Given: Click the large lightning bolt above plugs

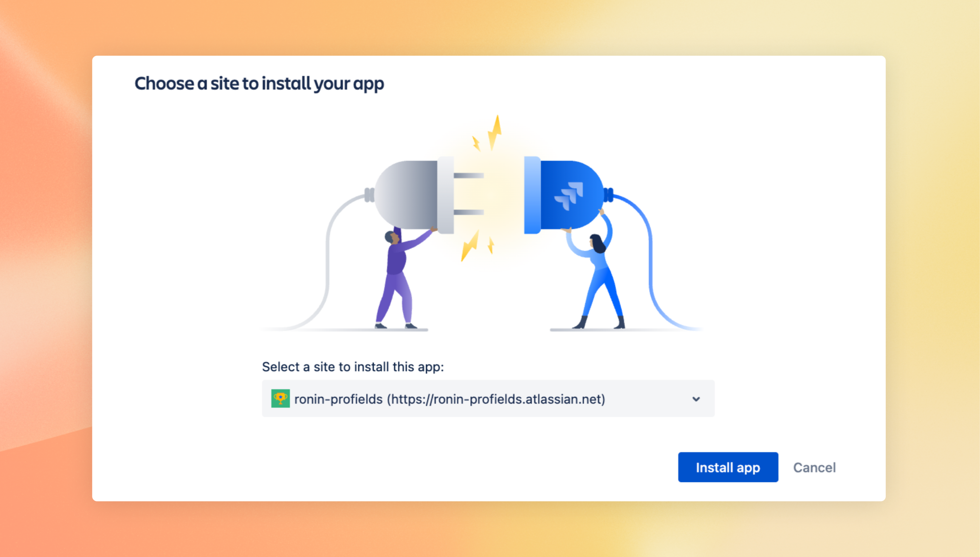Looking at the screenshot, I should 495,132.
